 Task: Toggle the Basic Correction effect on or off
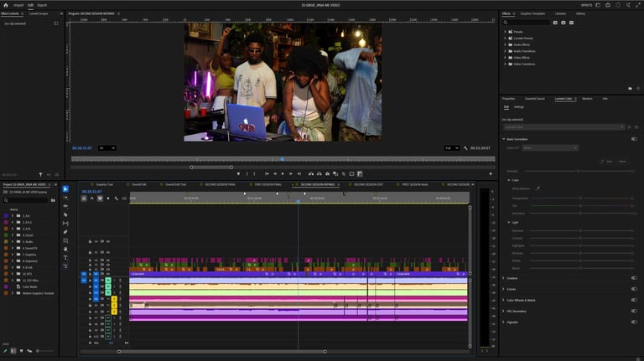(633, 138)
